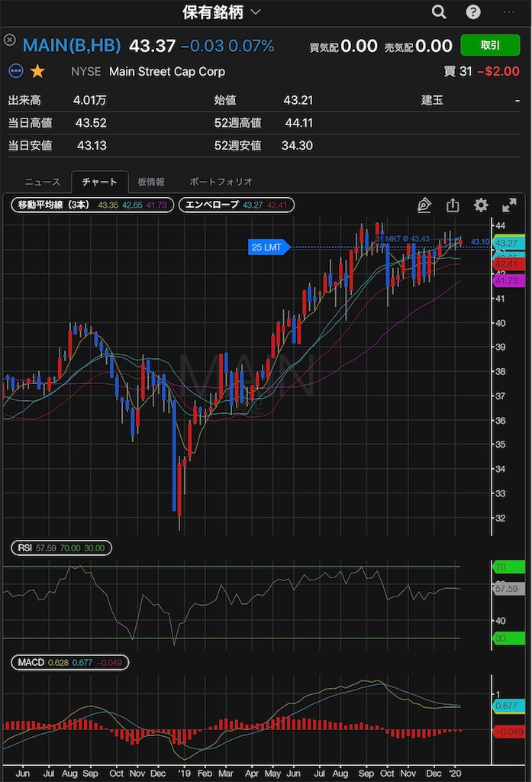This screenshot has height=782, width=532.
Task: Click the MAIN(B,HB) ticker symbol
Action: [x=72, y=46]
